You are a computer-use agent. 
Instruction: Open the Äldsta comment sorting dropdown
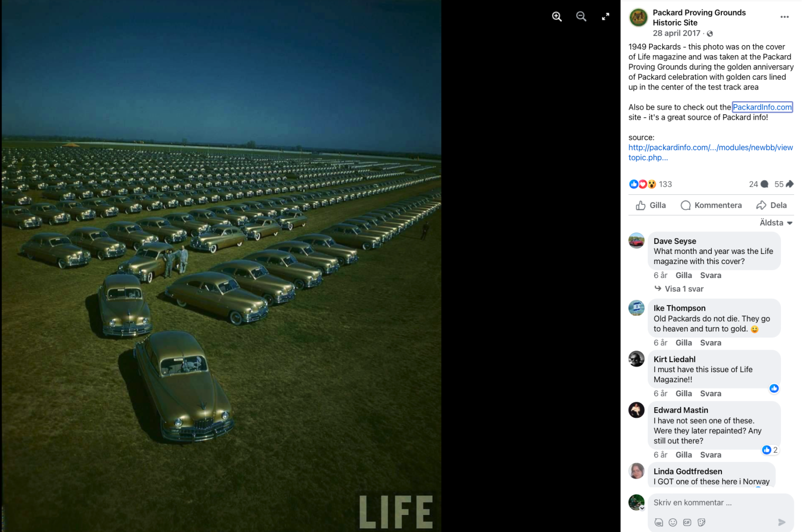click(776, 223)
